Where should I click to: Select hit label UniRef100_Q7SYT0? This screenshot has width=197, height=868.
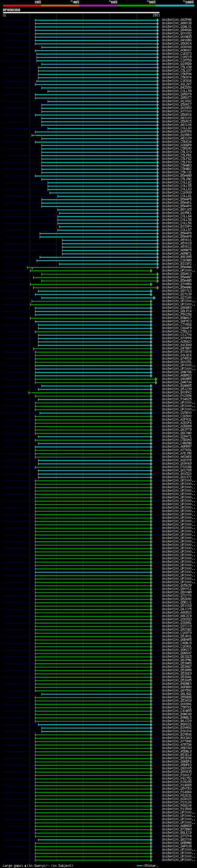click(177, 596)
